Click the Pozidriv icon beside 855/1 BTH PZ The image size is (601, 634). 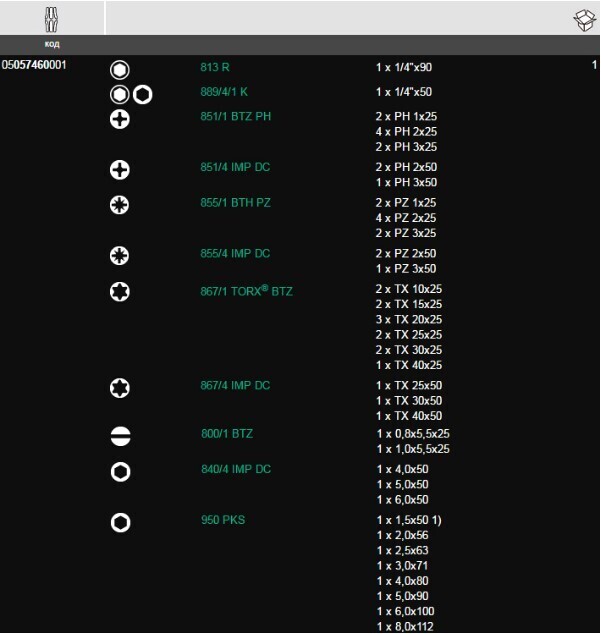[119, 205]
